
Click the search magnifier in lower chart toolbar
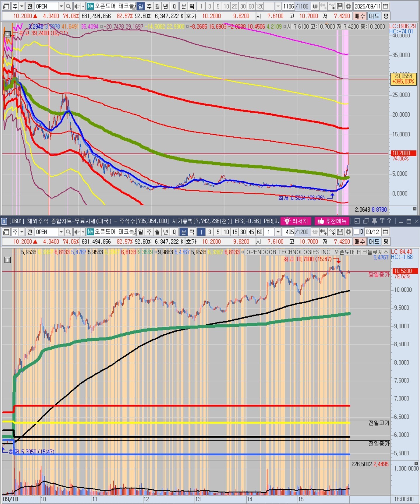(68, 232)
